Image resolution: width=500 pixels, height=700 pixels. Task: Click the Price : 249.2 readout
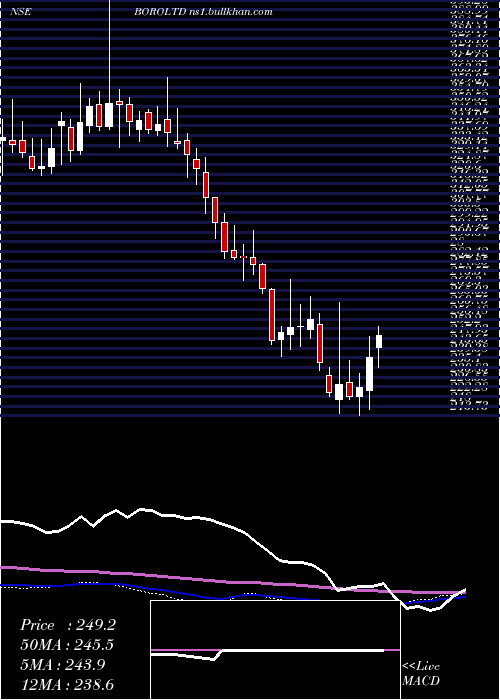[68, 625]
